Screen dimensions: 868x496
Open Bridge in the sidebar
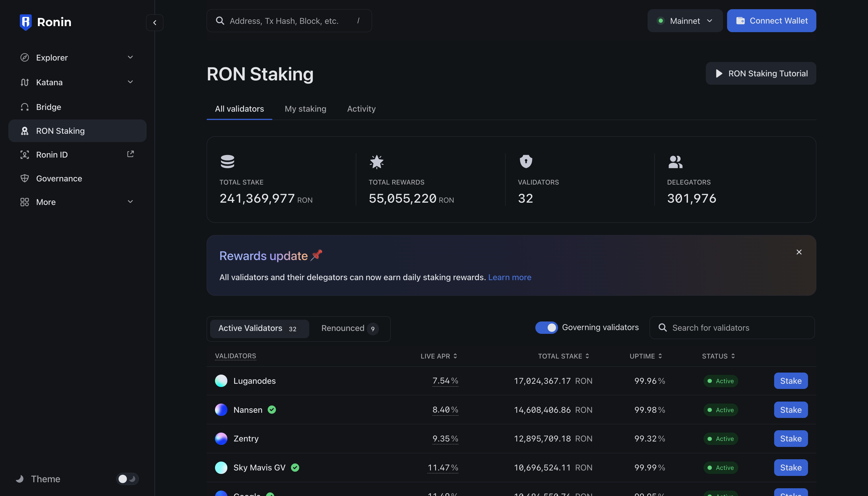pos(77,107)
